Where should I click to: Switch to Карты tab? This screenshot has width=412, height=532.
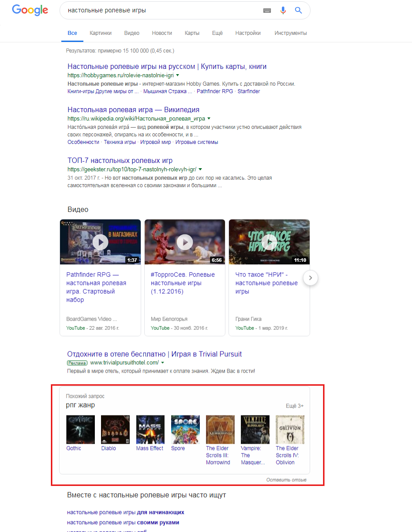coord(192,33)
